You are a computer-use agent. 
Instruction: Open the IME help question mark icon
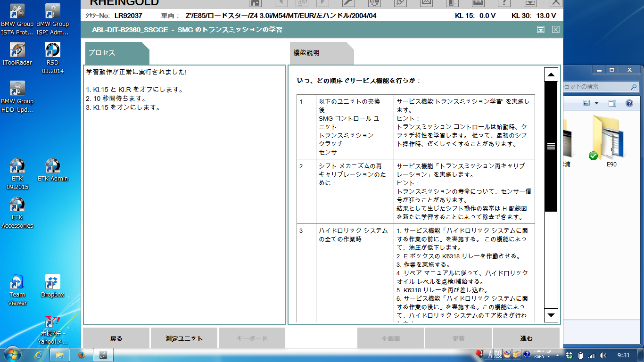(x=527, y=354)
